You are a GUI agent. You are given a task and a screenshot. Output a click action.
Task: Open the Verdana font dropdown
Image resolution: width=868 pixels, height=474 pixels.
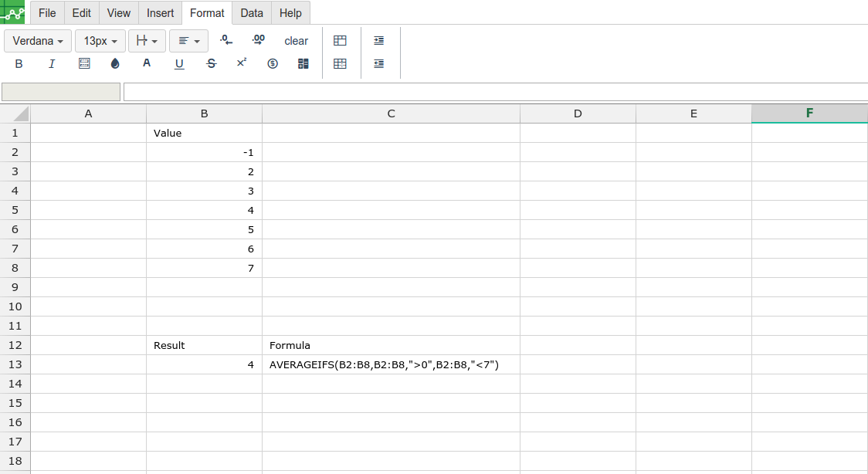(38, 41)
